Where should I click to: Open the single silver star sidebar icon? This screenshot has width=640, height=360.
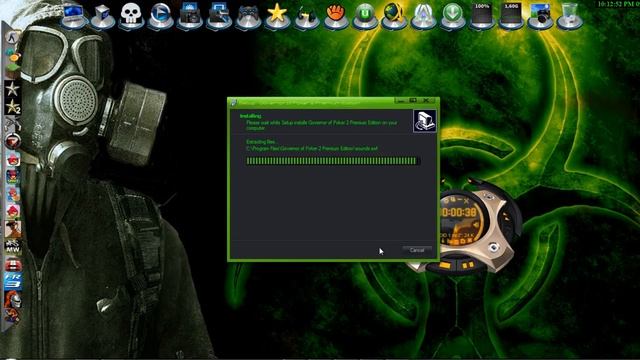pyautogui.click(x=13, y=89)
